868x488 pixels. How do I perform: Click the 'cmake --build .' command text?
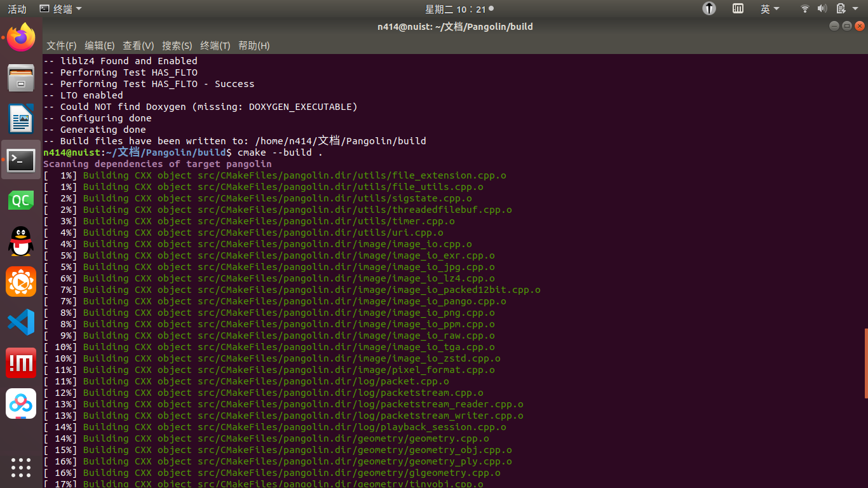pos(280,152)
